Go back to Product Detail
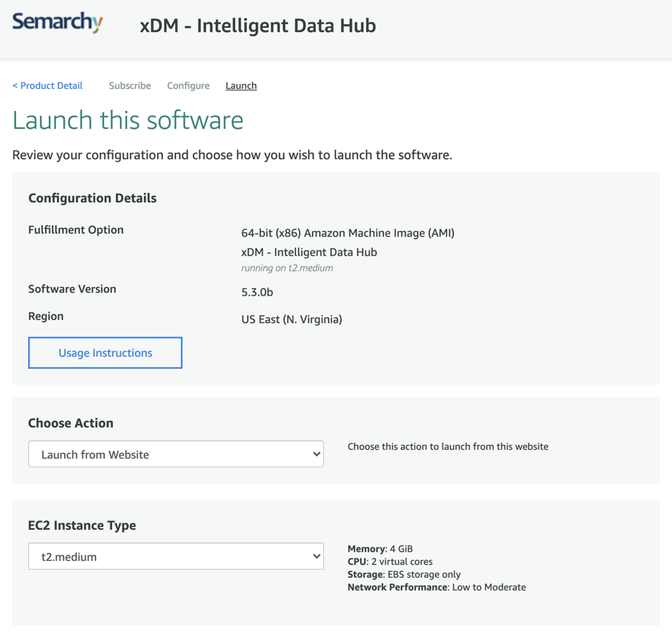 [47, 86]
